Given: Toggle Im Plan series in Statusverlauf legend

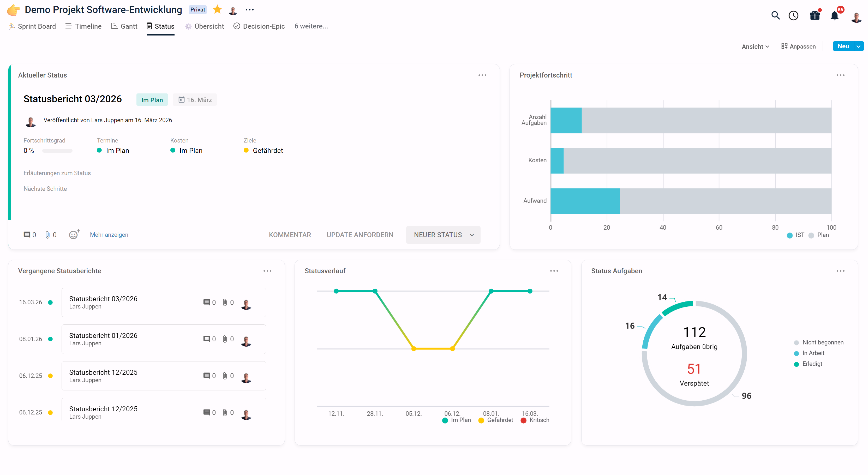Looking at the screenshot, I should (457, 420).
